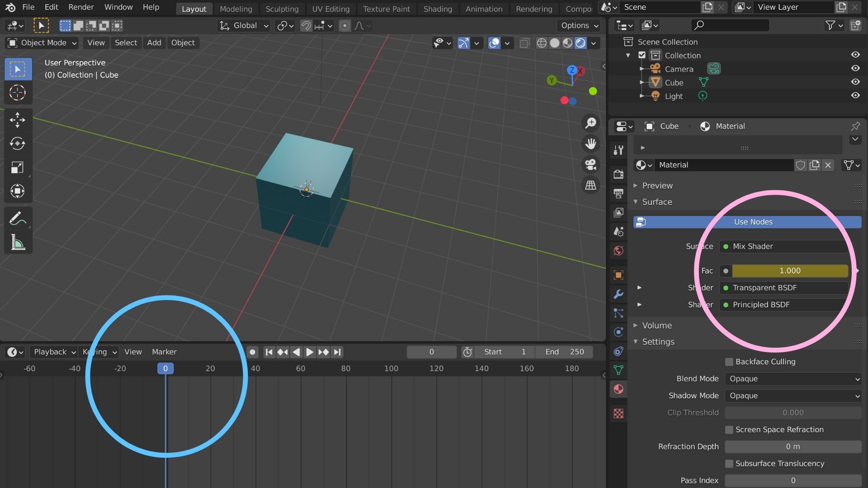Select the Annotate tool
Viewport: 868px width, 488px height.
pyautogui.click(x=18, y=219)
